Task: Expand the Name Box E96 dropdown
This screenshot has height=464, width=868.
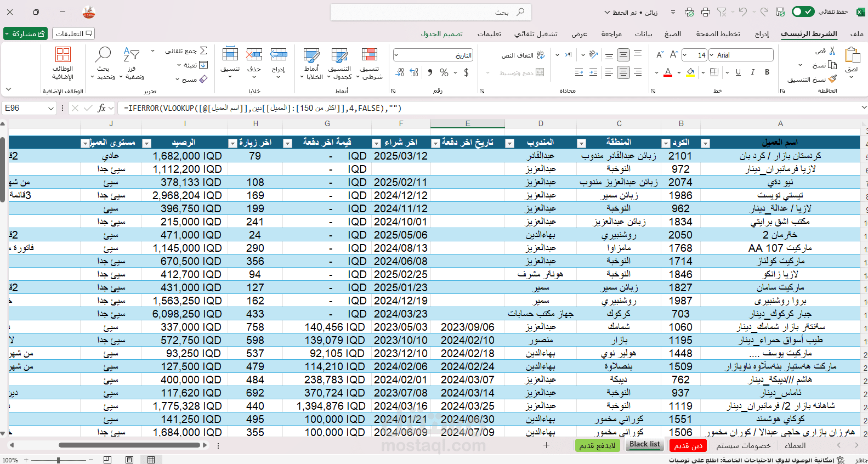Action: 51,109
